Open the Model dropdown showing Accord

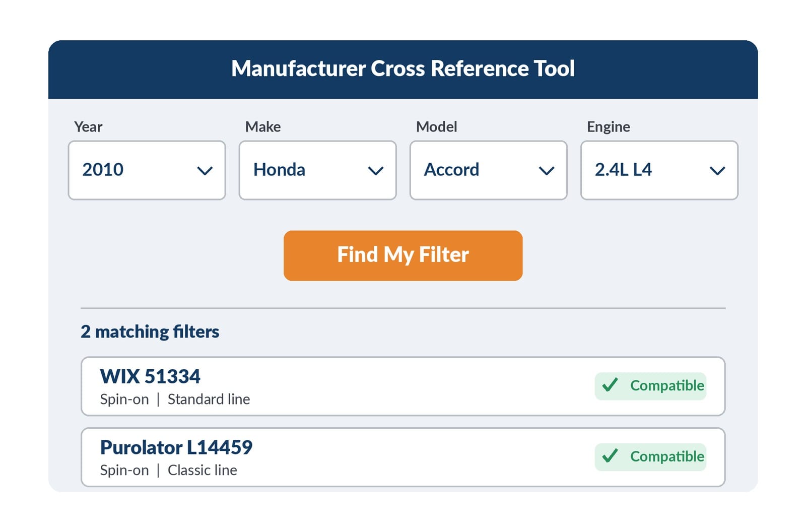pyautogui.click(x=488, y=170)
